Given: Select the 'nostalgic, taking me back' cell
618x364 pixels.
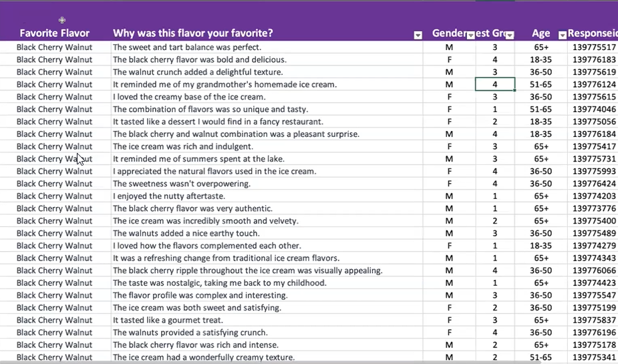Looking at the screenshot, I should [x=267, y=283].
